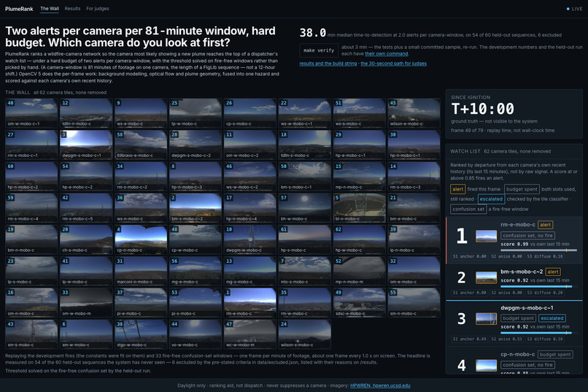This screenshot has height=392, width=588.
Task: Open the ch-s-mobo-c camera tile
Action: pos(86,239)
